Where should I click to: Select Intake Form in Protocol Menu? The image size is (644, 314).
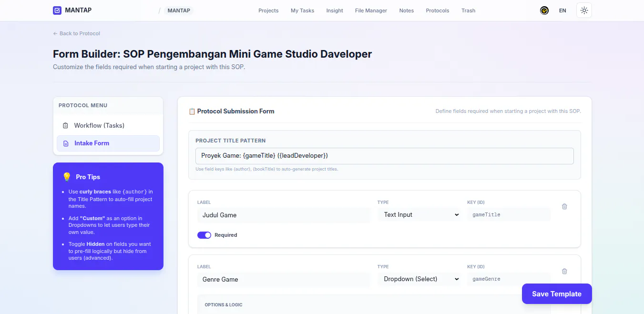coord(108,143)
